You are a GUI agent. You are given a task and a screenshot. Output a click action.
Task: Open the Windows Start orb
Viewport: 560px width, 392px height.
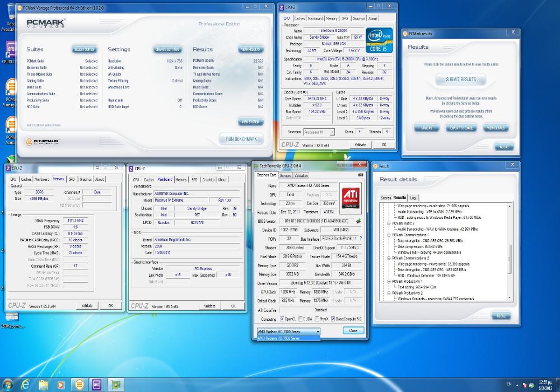point(7,385)
